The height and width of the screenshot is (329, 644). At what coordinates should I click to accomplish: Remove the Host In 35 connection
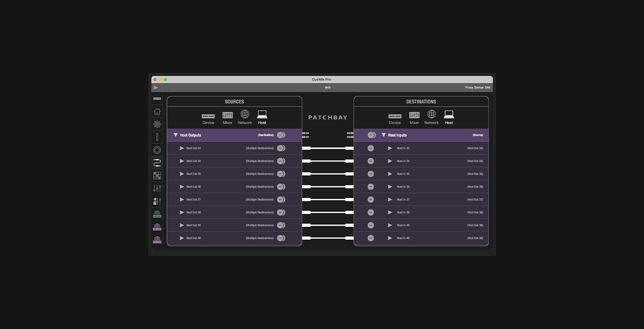(x=371, y=174)
